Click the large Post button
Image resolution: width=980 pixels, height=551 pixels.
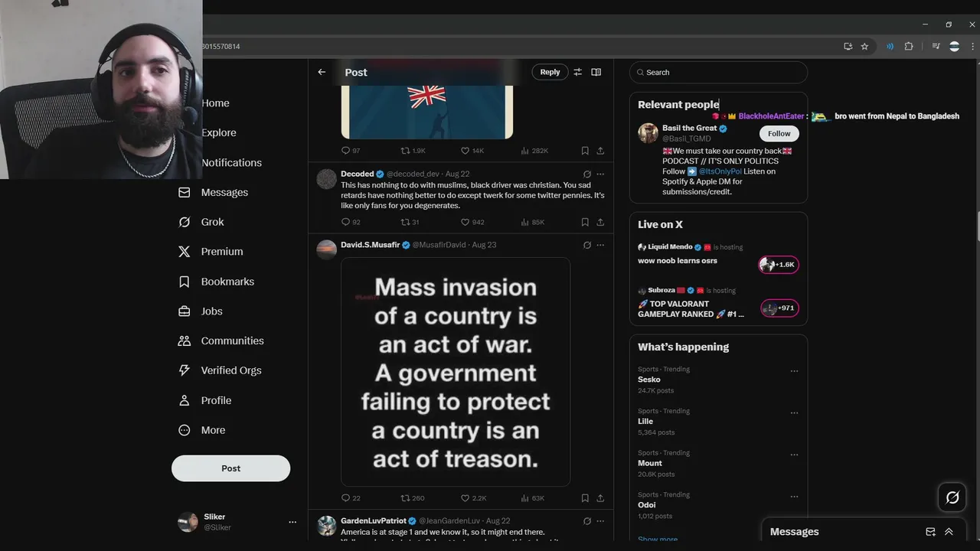(x=230, y=468)
